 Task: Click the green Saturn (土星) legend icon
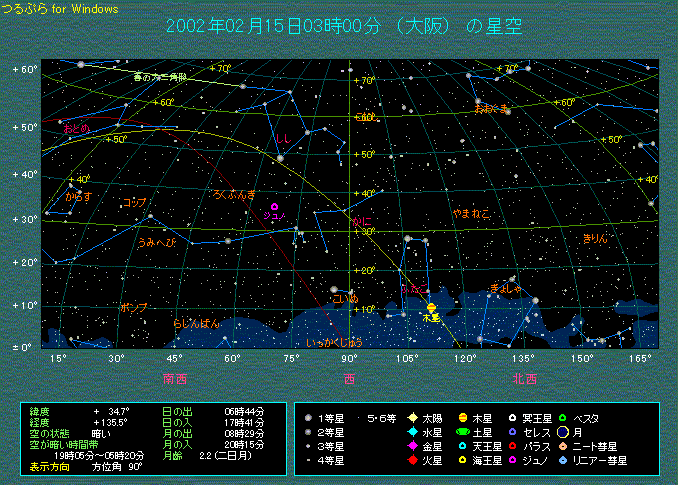pyautogui.click(x=462, y=432)
